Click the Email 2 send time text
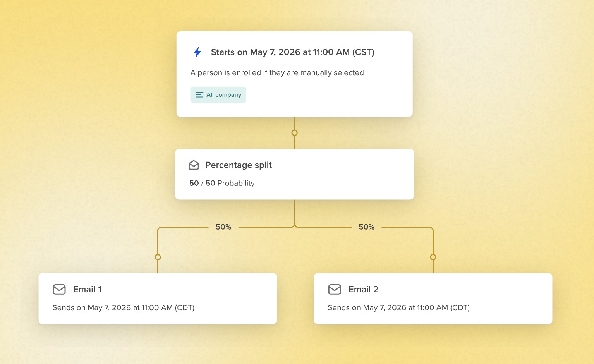594x364 pixels. pos(399,308)
